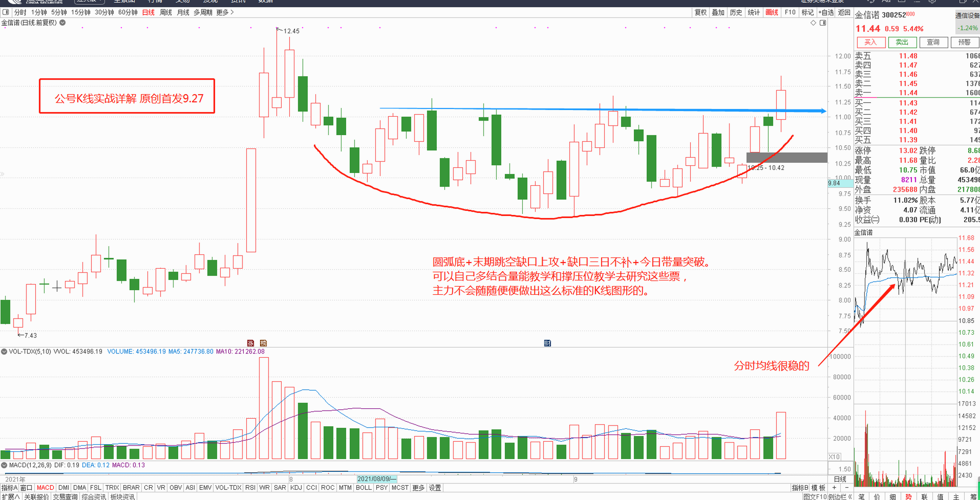Select the KDJ indicator tab
980x500 pixels.
pos(296,487)
